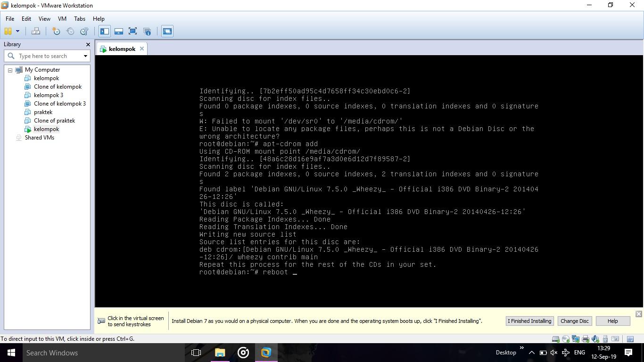
Task: Click the keyboard icon in install bar
Action: pyautogui.click(x=101, y=321)
